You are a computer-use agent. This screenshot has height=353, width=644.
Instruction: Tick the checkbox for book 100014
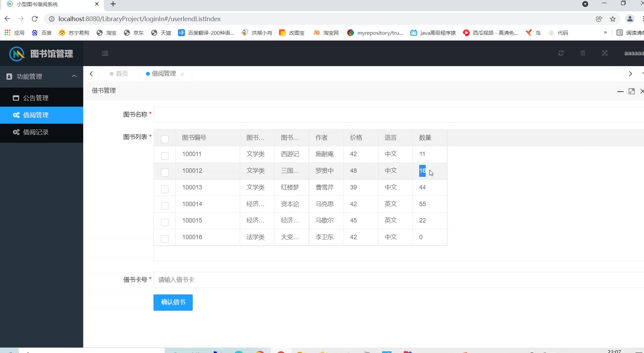pos(165,205)
